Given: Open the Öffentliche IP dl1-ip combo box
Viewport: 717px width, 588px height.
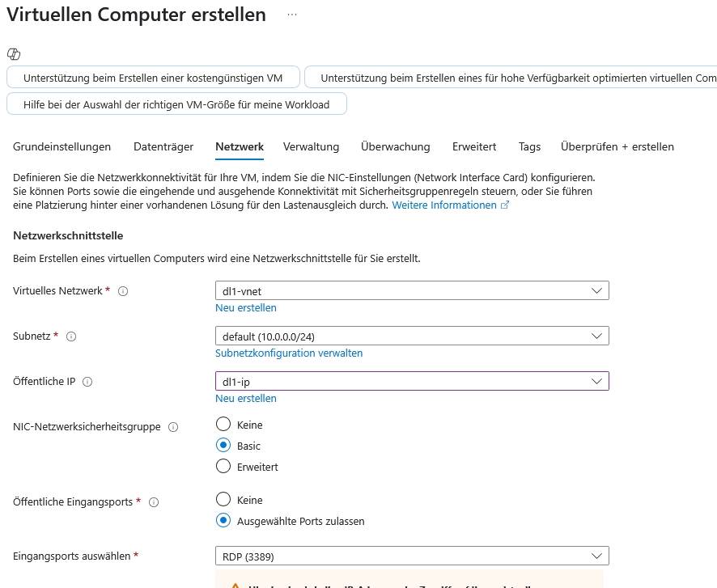Looking at the screenshot, I should tap(411, 381).
